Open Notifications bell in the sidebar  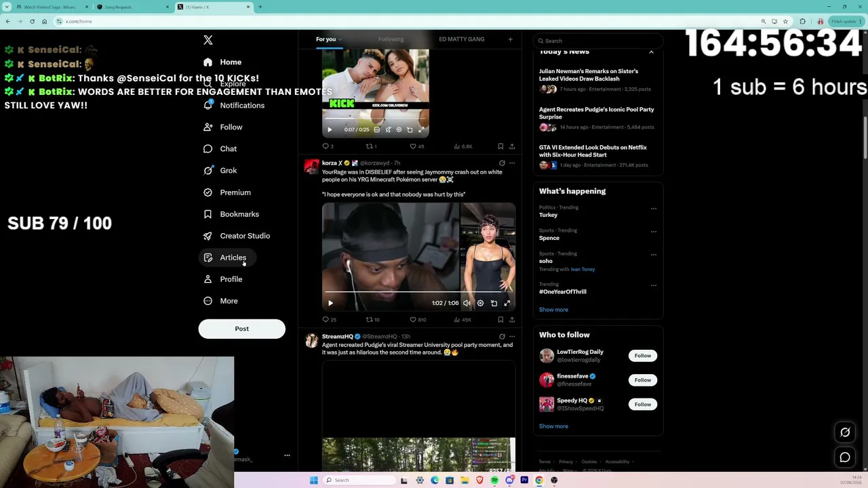tap(234, 106)
